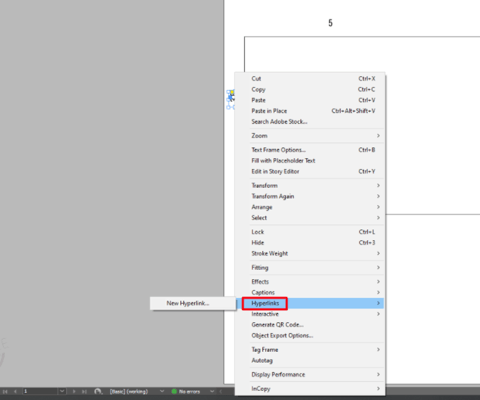480x400 pixels.
Task: Click New Hyperlink in the submenu
Action: tap(193, 303)
